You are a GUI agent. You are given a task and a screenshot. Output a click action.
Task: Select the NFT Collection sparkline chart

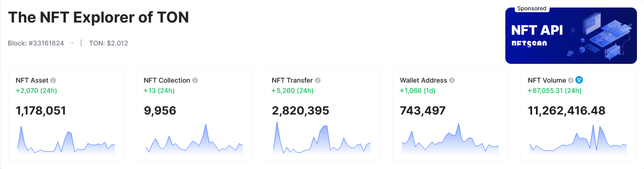194,138
